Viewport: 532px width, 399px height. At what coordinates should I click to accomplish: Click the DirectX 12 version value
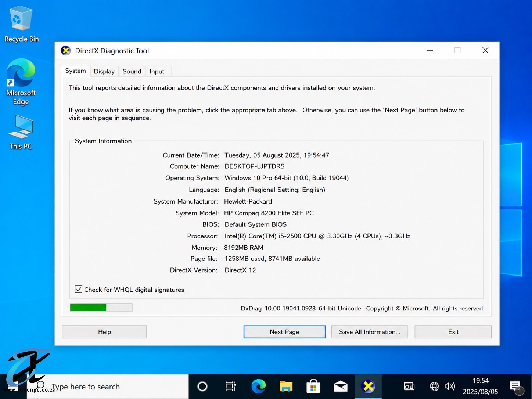tap(240, 270)
